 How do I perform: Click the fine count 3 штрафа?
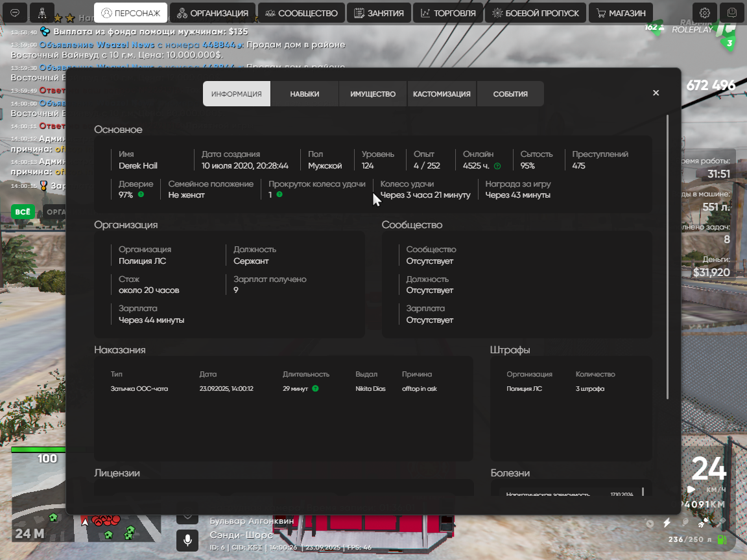pyautogui.click(x=590, y=389)
